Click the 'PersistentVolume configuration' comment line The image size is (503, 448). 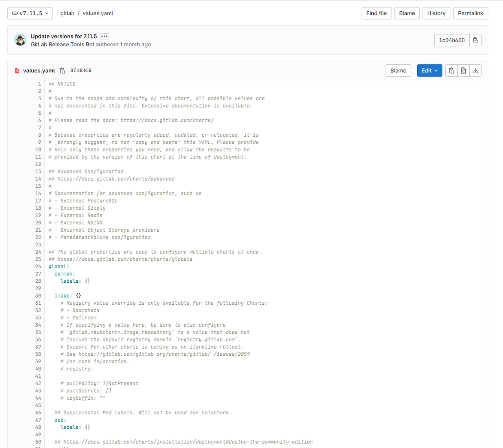pos(99,237)
